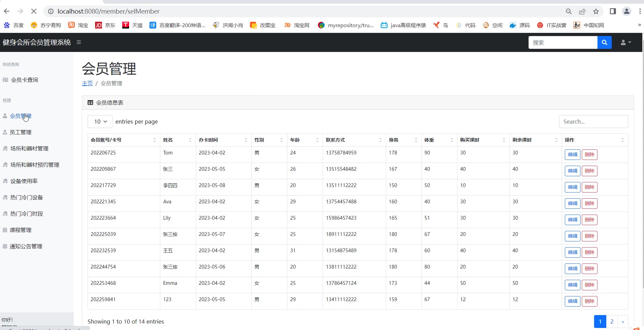644x330 pixels.
Task: Open the 百度 bookmark
Action: (x=14, y=25)
